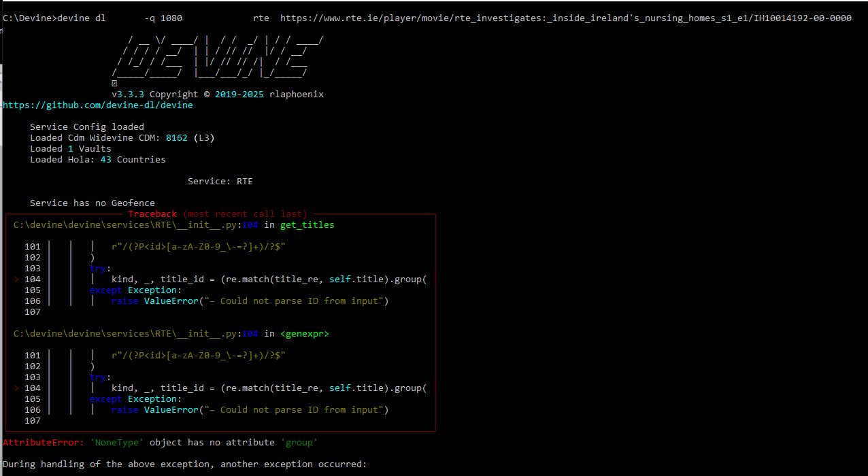Click the 'Loaded Hola: 43 Countries' line
The image size is (868, 476).
coord(98,159)
